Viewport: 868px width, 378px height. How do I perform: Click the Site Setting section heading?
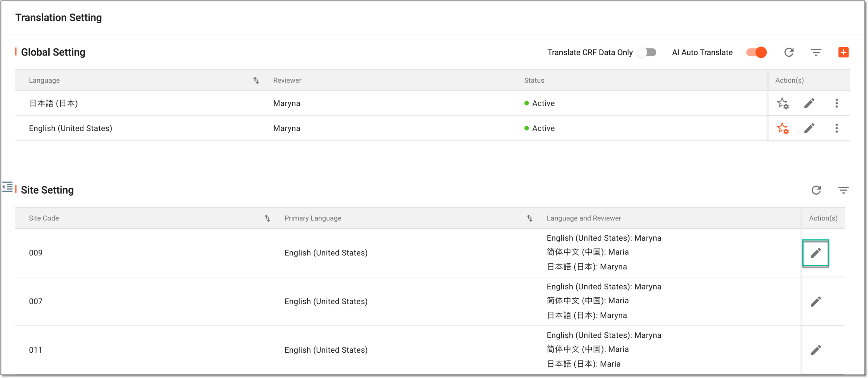[x=47, y=190]
